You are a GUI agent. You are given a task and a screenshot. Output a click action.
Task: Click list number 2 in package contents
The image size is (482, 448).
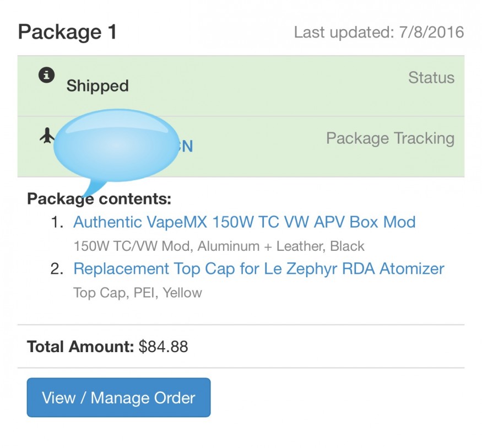(x=57, y=269)
